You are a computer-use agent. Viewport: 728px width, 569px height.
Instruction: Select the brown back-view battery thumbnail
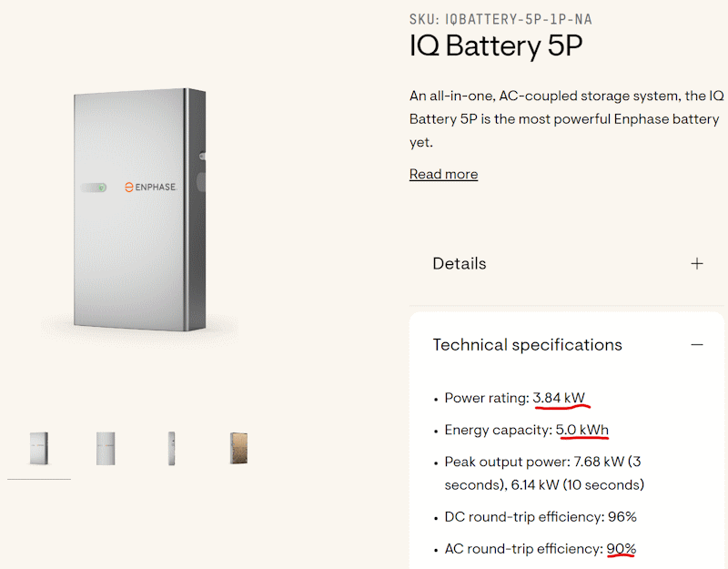point(238,448)
